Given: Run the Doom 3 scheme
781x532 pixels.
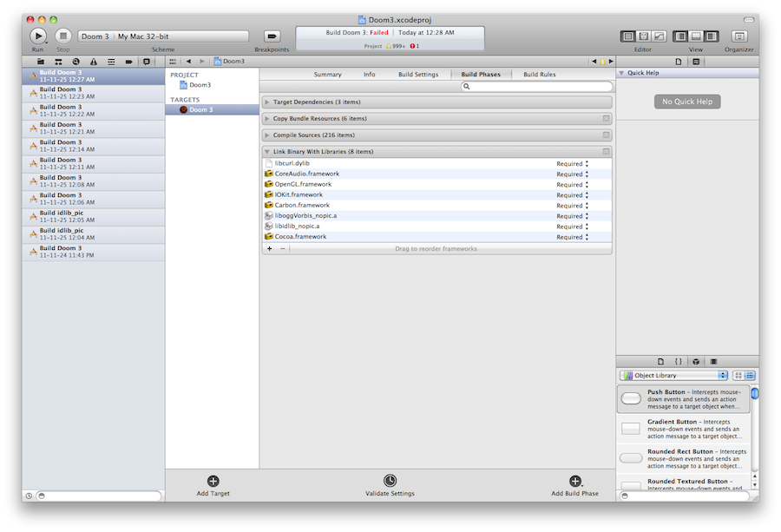Looking at the screenshot, I should coord(38,36).
